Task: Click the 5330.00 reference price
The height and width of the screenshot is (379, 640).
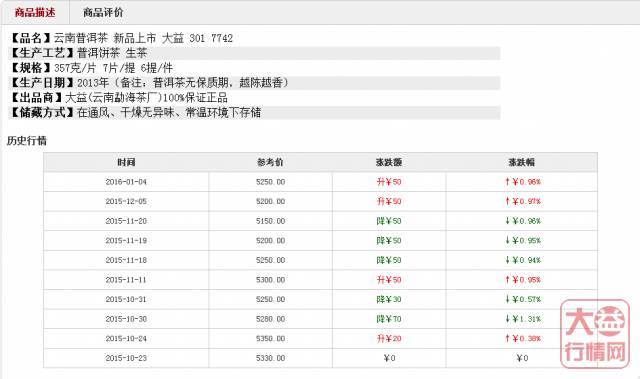Action: tap(270, 358)
